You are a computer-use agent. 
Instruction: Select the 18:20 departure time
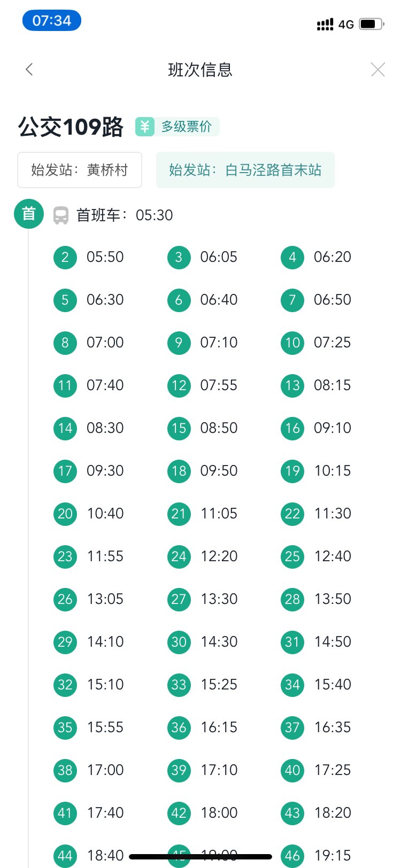pyautogui.click(x=333, y=813)
